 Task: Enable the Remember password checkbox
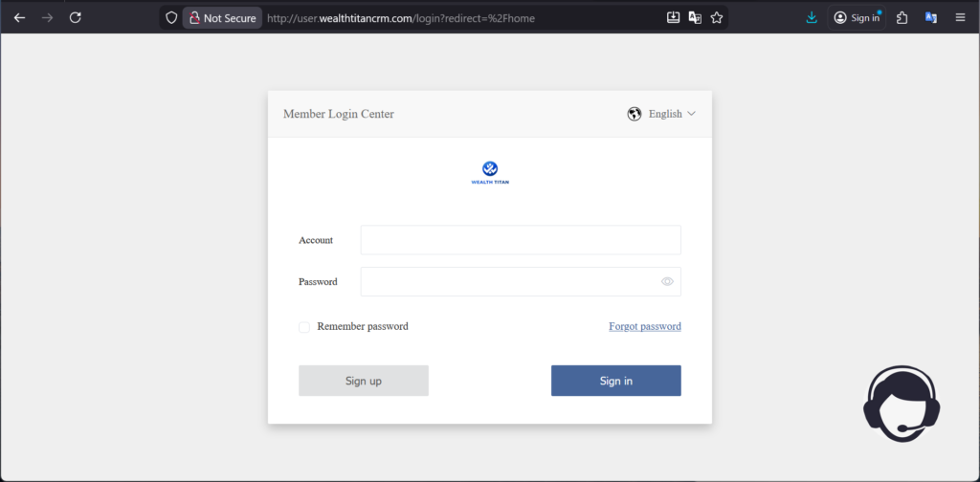[x=304, y=327]
